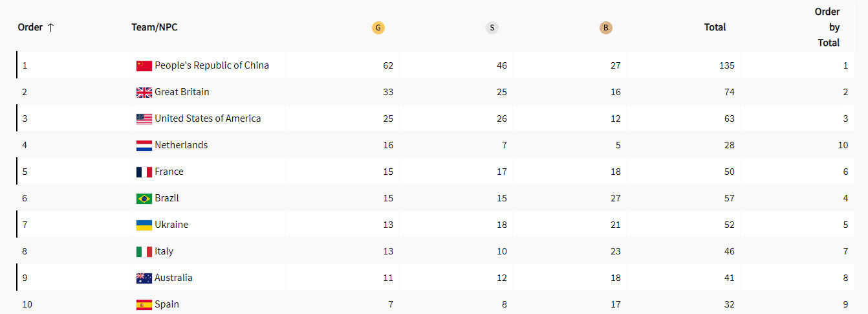Click the Spain flag icon

click(144, 305)
